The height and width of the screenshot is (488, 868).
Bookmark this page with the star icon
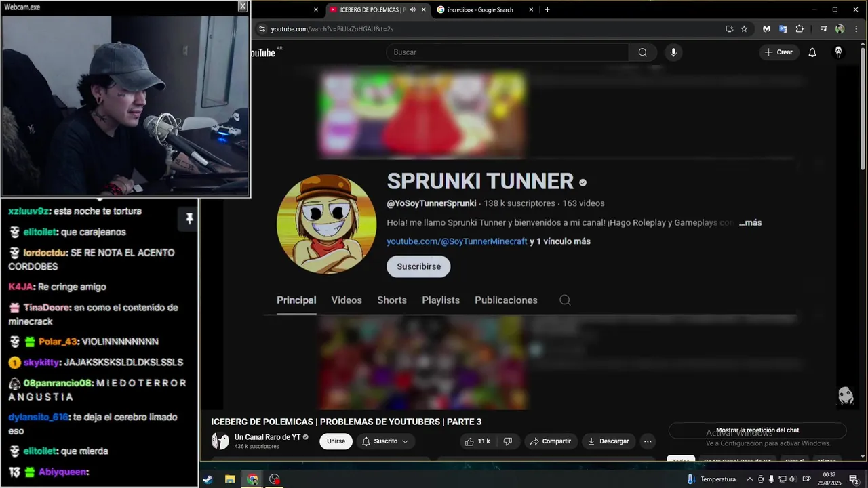tap(744, 29)
